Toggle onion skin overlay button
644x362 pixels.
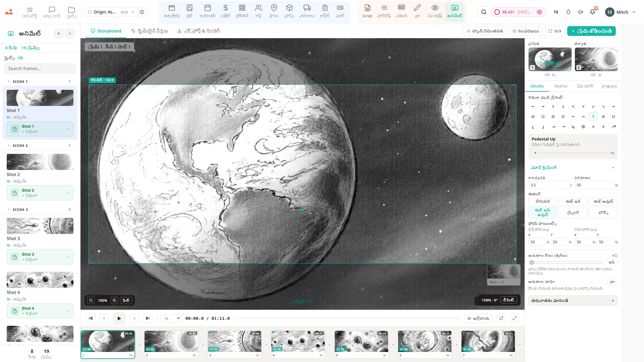point(478,318)
